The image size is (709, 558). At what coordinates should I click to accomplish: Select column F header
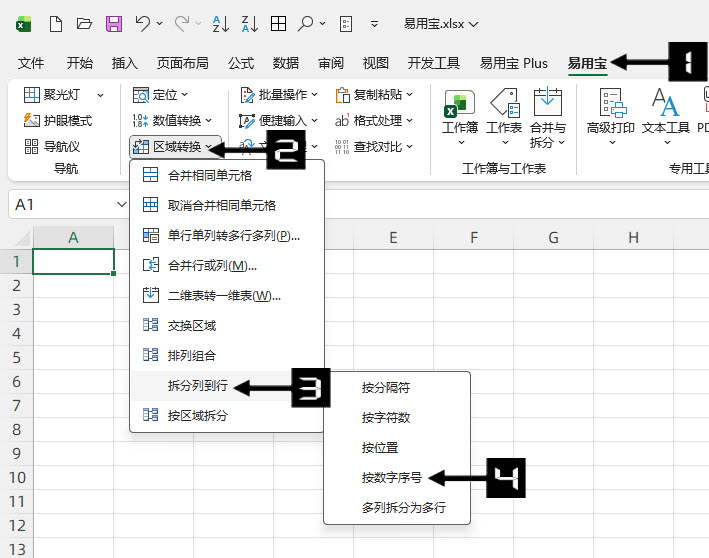tap(473, 238)
